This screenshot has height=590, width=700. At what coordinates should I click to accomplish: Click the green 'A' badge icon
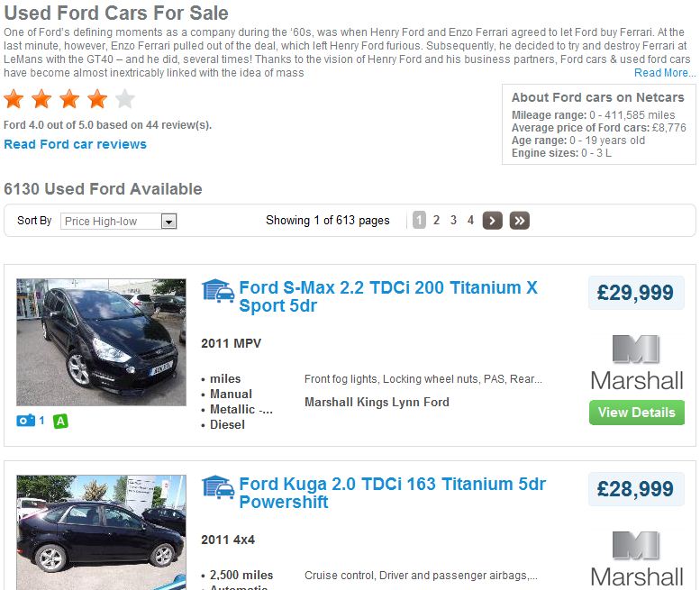point(60,421)
